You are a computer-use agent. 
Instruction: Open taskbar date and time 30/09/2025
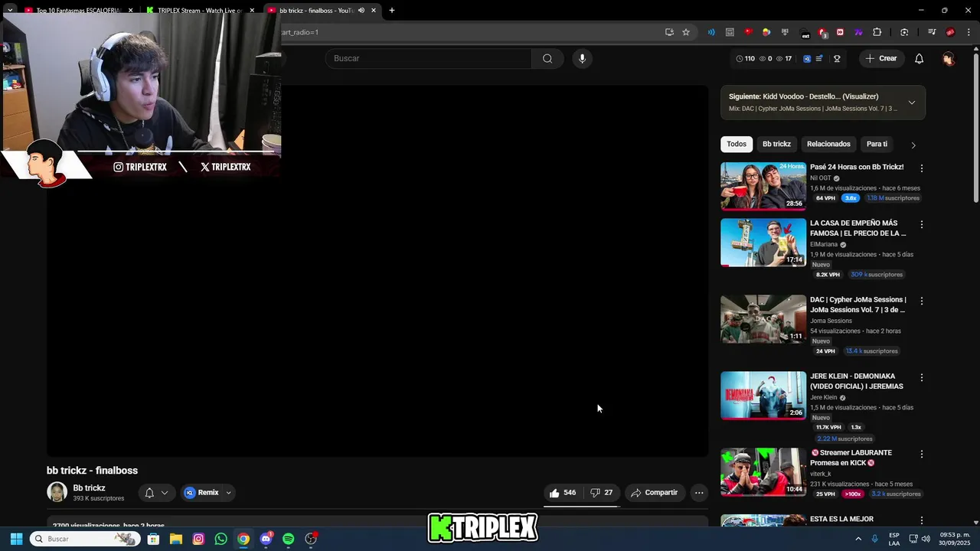(x=955, y=539)
